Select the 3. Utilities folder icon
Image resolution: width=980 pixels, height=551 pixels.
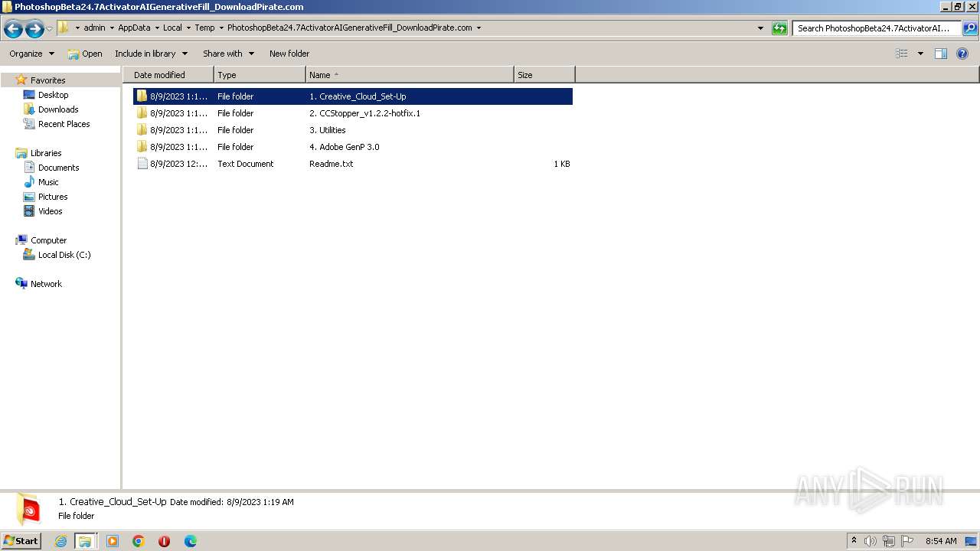142,130
